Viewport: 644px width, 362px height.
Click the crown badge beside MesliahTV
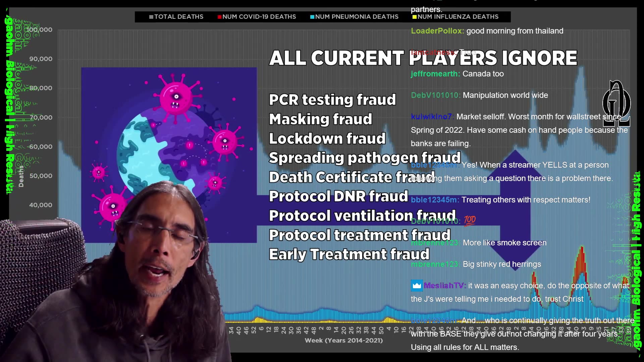click(x=417, y=286)
